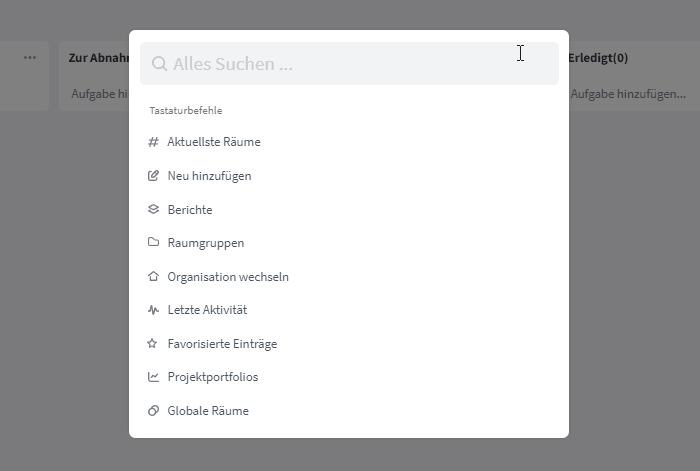Click the layers icon next to Berichte
700x471 pixels.
153,209
